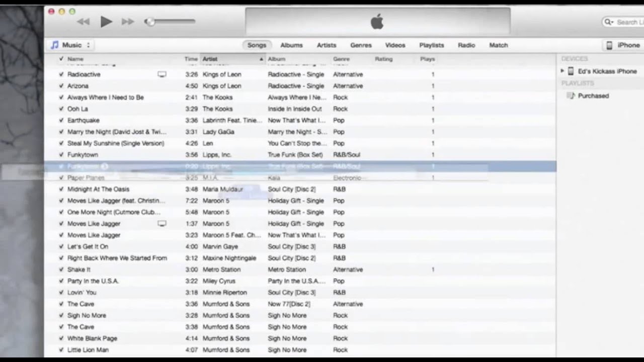Click the Rewind previous-track button
The image size is (644, 362).
83,22
